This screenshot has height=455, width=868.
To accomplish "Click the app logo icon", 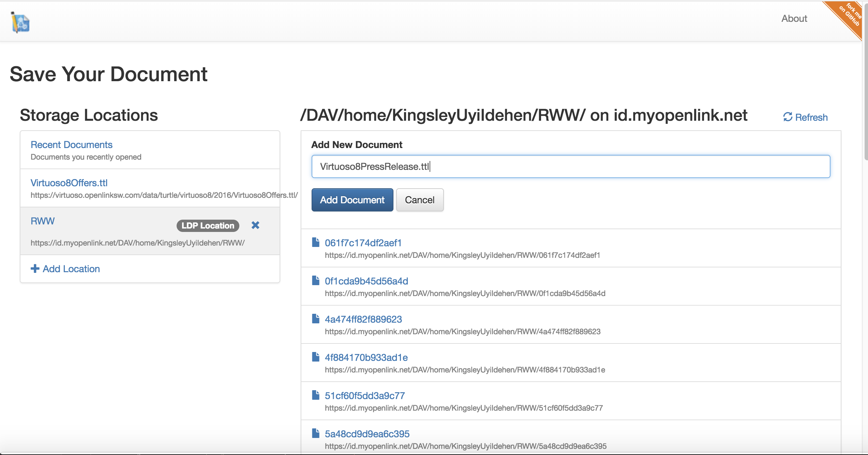I will (x=19, y=22).
